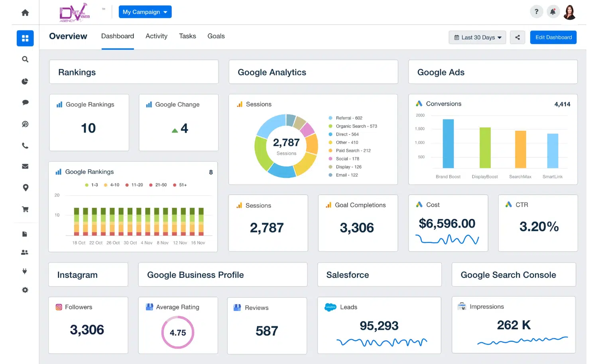
Task: Open the Salesforce section header
Action: click(x=380, y=275)
